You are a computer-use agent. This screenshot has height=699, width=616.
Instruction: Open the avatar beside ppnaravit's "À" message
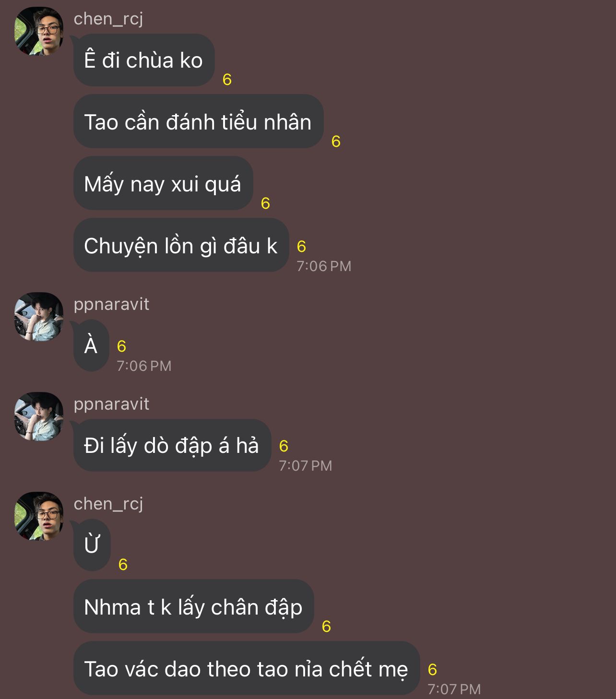click(x=39, y=317)
